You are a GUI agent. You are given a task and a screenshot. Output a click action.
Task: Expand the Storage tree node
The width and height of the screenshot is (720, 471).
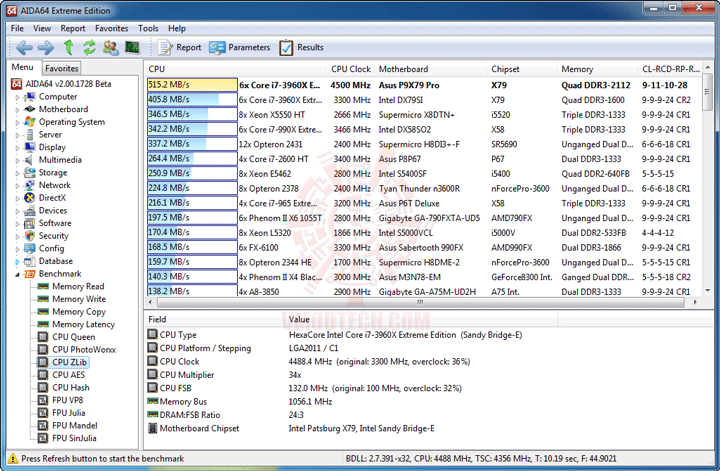point(17,173)
